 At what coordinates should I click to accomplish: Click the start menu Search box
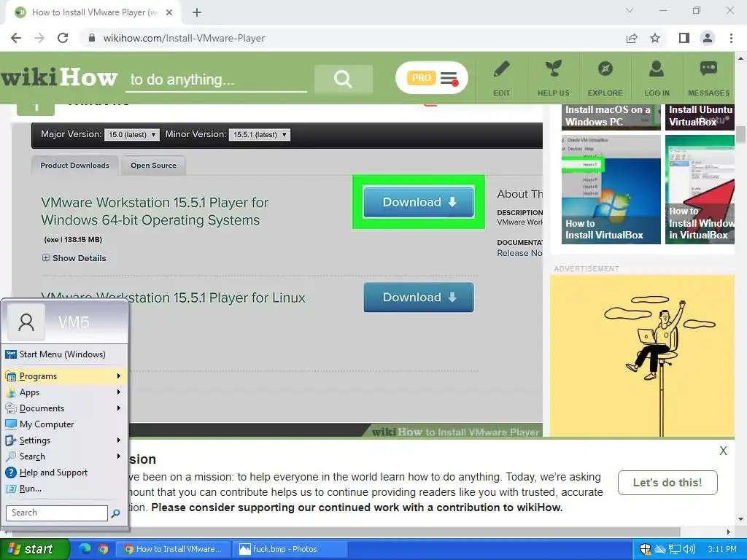[57, 513]
